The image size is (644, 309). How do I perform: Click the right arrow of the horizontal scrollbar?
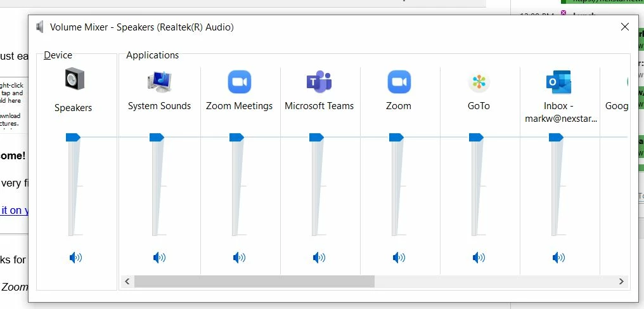pos(621,282)
